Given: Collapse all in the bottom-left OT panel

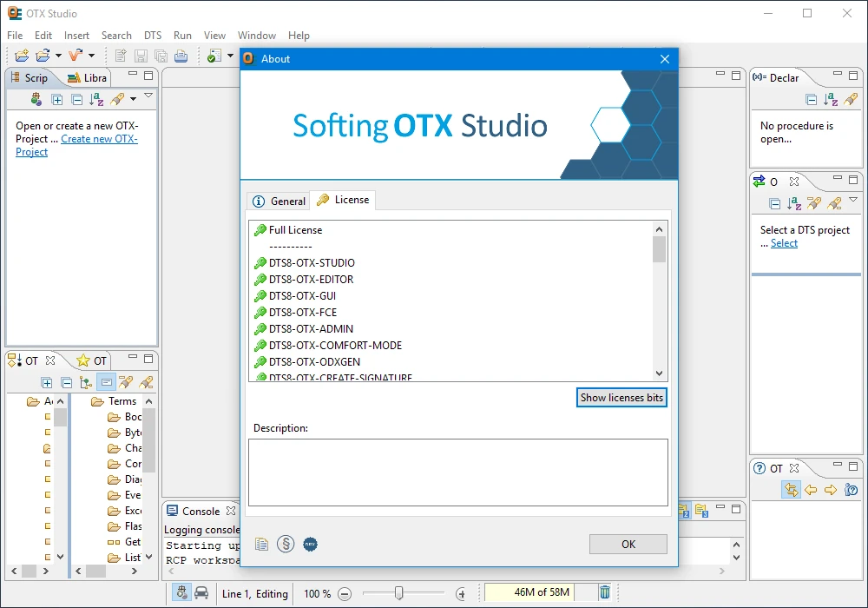Looking at the screenshot, I should (67, 382).
